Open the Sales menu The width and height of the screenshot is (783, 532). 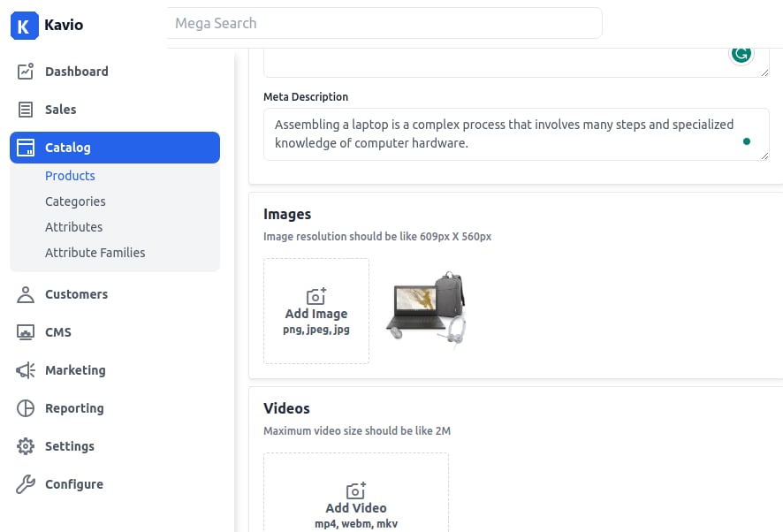pos(115,110)
